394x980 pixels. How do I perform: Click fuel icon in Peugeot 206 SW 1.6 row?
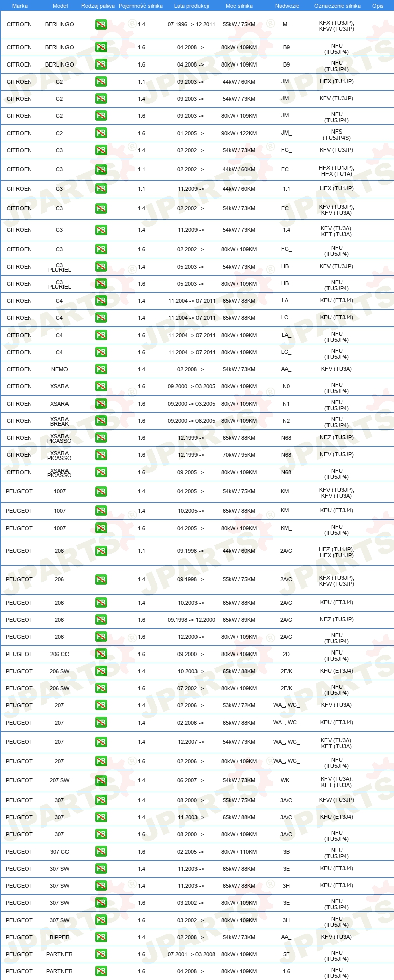pos(101,688)
